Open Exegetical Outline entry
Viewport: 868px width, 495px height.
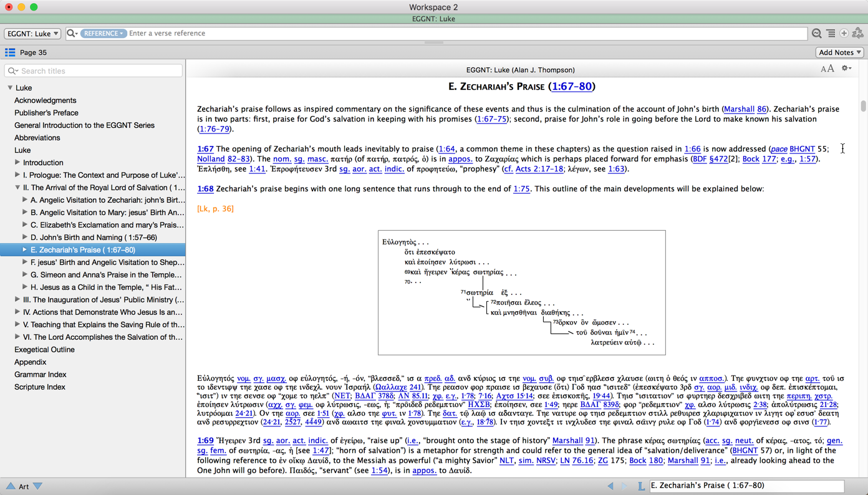point(44,350)
